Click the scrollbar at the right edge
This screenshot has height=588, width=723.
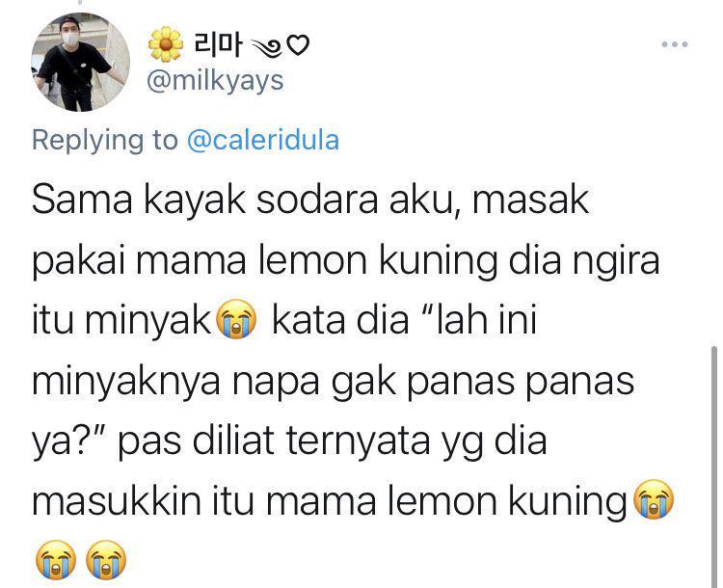[x=714, y=466]
